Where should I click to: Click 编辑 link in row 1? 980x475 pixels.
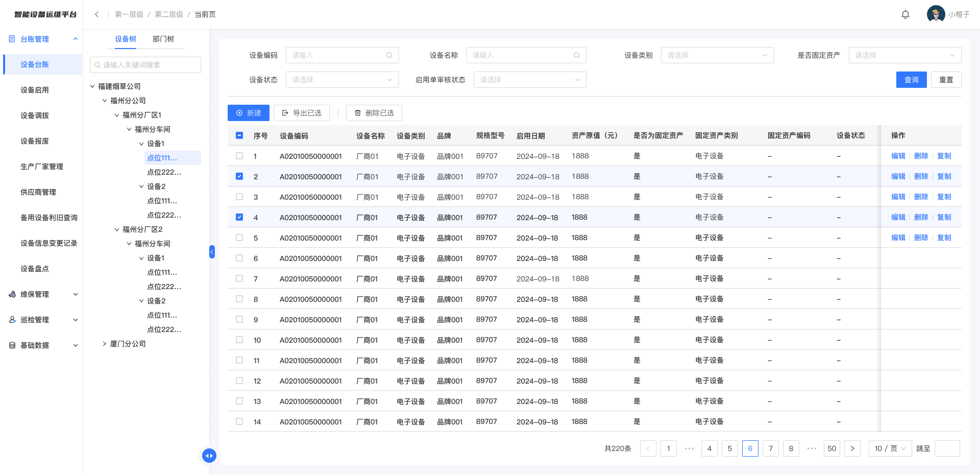click(898, 156)
